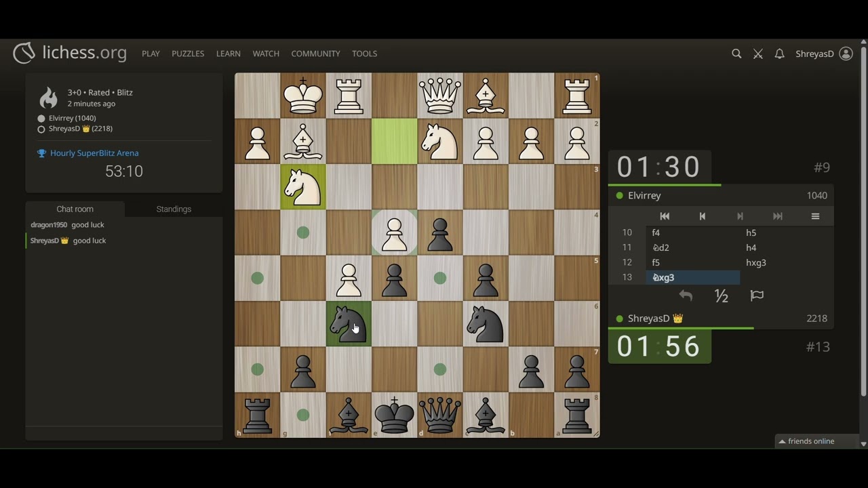The image size is (868, 488).
Task: Click the black bishop on f8
Action: click(349, 415)
